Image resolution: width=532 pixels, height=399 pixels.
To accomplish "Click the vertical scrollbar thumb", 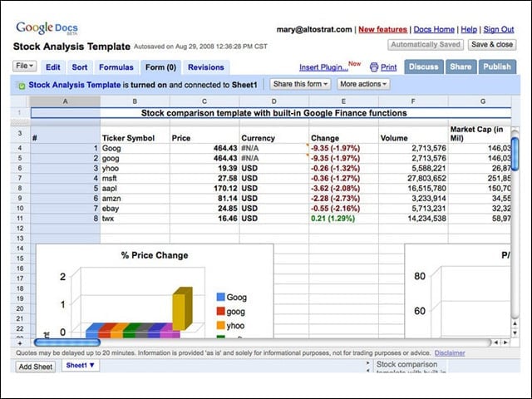I will pyautogui.click(x=515, y=153).
